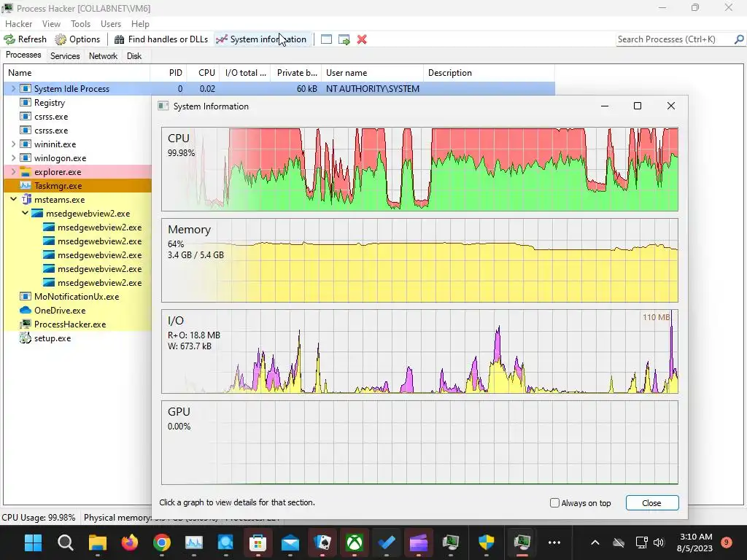Open the CPU graph details
The image size is (747, 560).
(419, 169)
